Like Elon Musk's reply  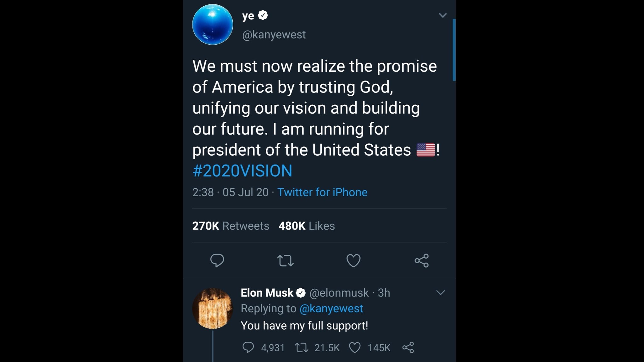click(x=355, y=348)
